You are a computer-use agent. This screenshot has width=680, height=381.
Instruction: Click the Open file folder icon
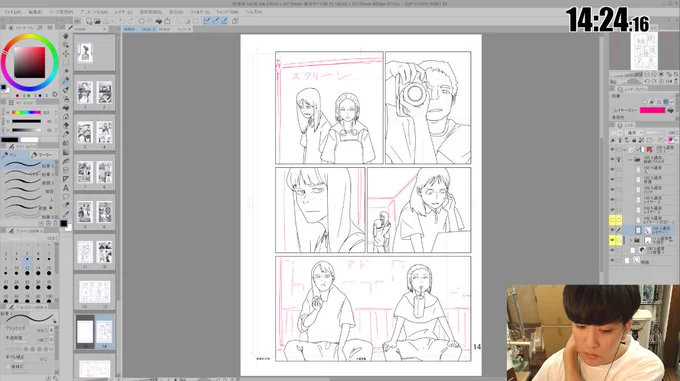point(97,21)
